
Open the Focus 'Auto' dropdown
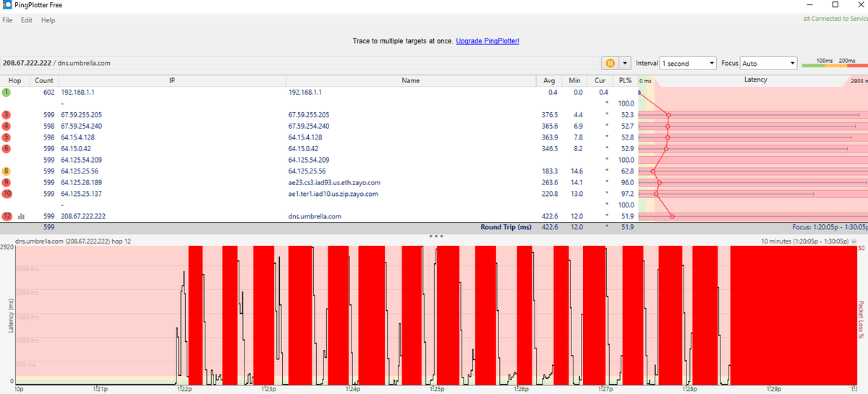(x=768, y=64)
